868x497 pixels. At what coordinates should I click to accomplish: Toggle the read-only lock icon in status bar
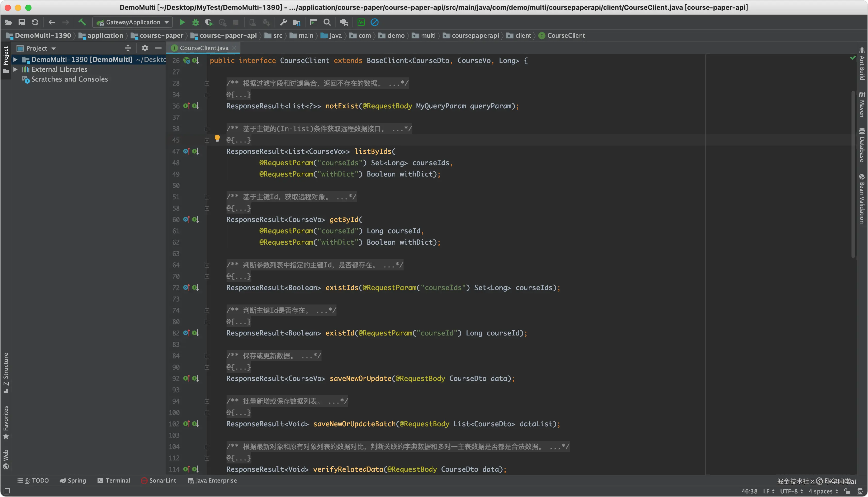tap(848, 491)
